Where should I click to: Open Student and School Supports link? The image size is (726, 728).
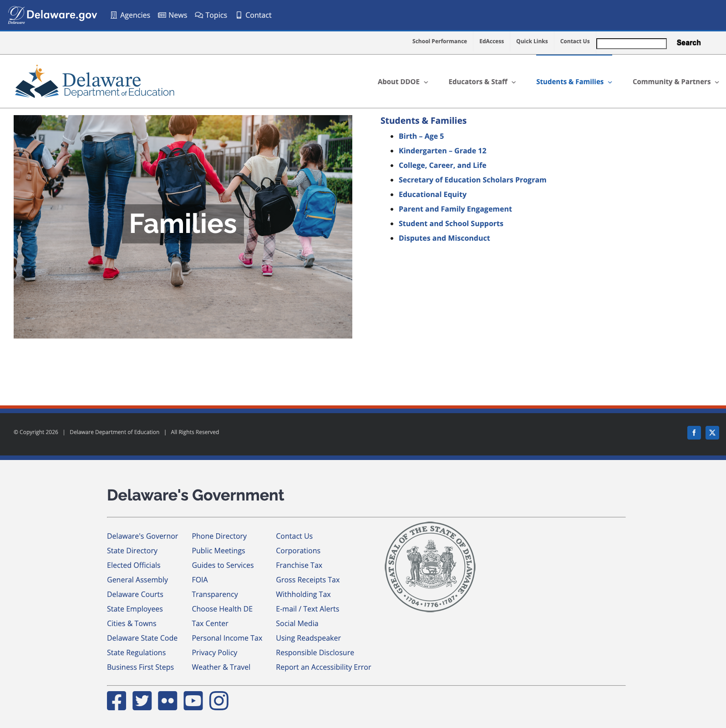(x=451, y=223)
